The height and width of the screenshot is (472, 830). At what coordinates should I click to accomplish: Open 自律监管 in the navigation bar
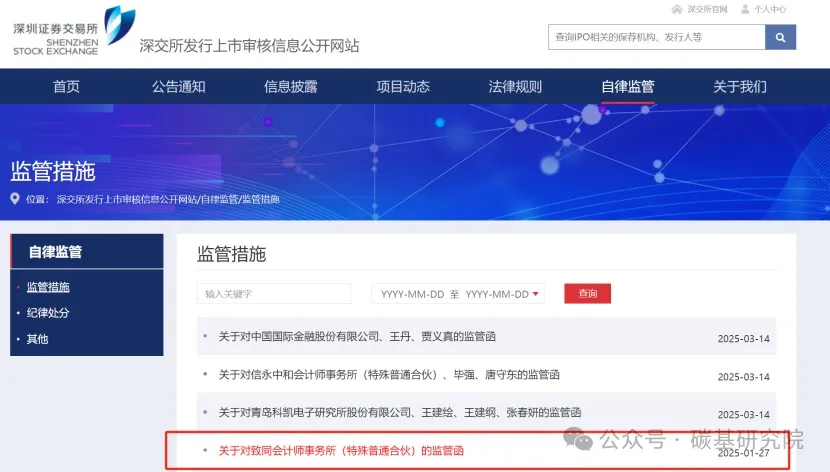point(628,86)
